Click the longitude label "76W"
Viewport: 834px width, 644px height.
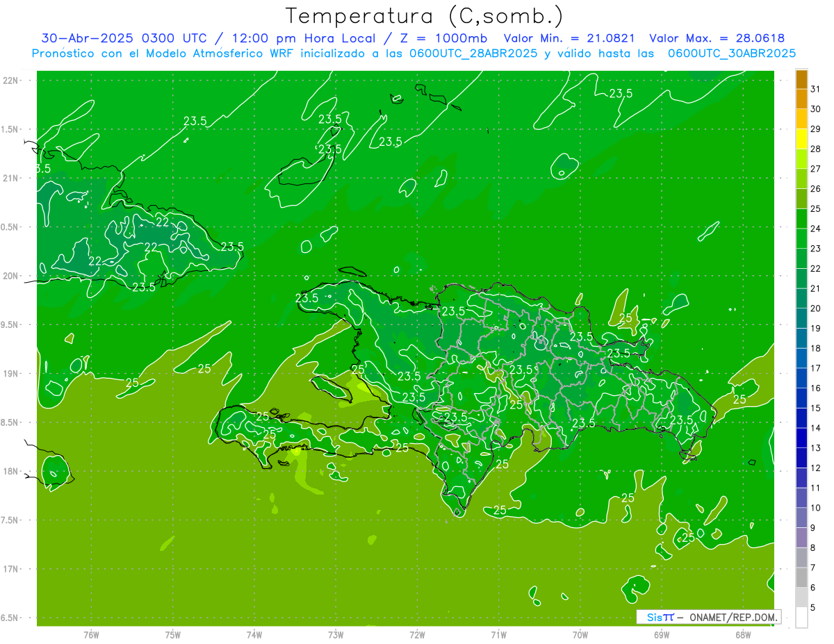(x=91, y=635)
